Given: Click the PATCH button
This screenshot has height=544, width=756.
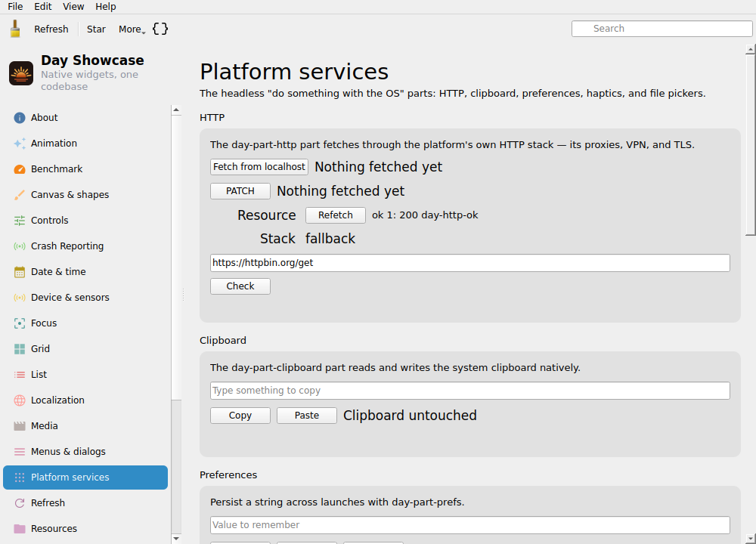Looking at the screenshot, I should pyautogui.click(x=240, y=191).
